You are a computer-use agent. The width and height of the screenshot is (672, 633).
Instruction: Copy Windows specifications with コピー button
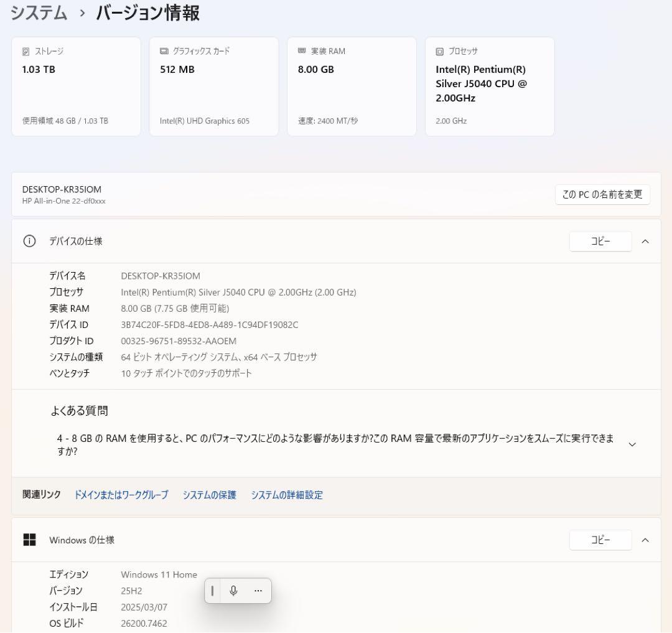(600, 540)
